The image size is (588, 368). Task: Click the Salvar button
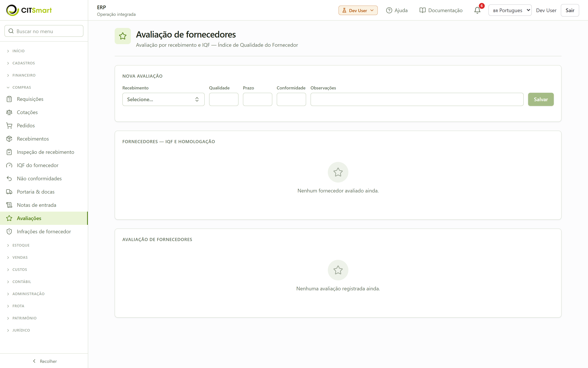[x=541, y=99]
